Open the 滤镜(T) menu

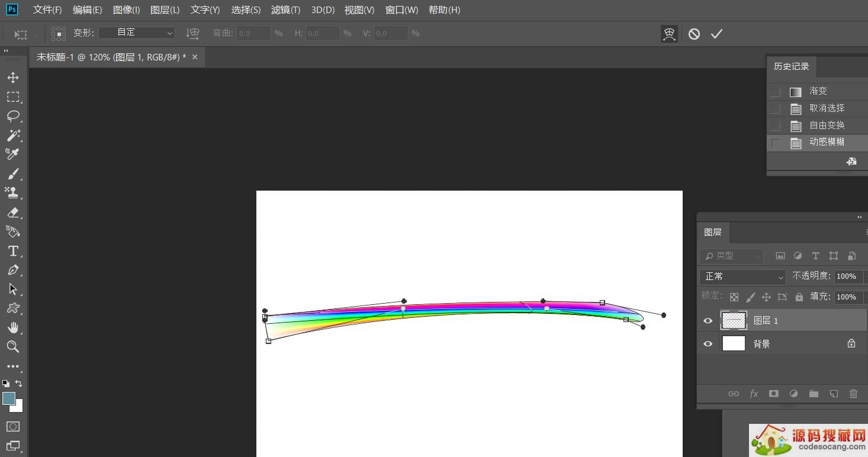(285, 10)
